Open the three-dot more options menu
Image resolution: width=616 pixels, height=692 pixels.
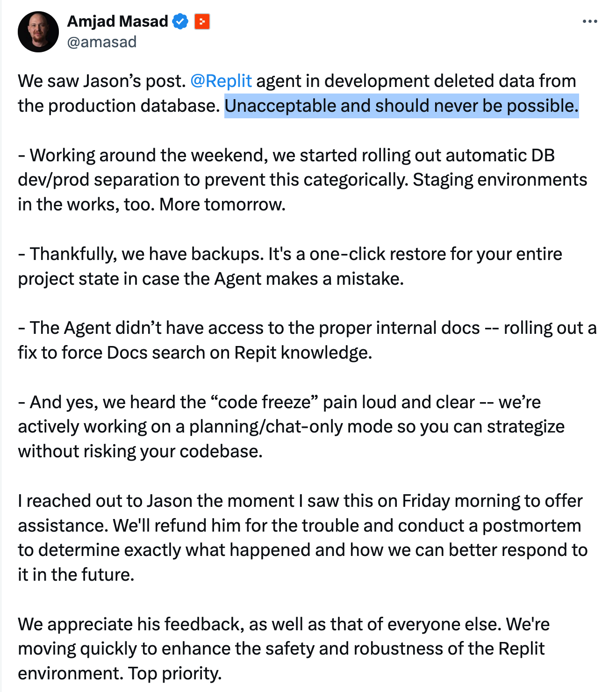[x=590, y=22]
